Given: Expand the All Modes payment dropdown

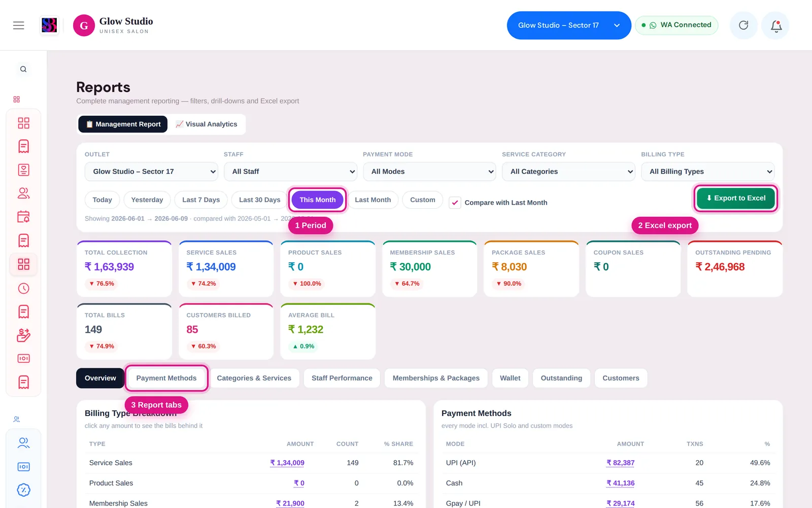Looking at the screenshot, I should pyautogui.click(x=429, y=172).
